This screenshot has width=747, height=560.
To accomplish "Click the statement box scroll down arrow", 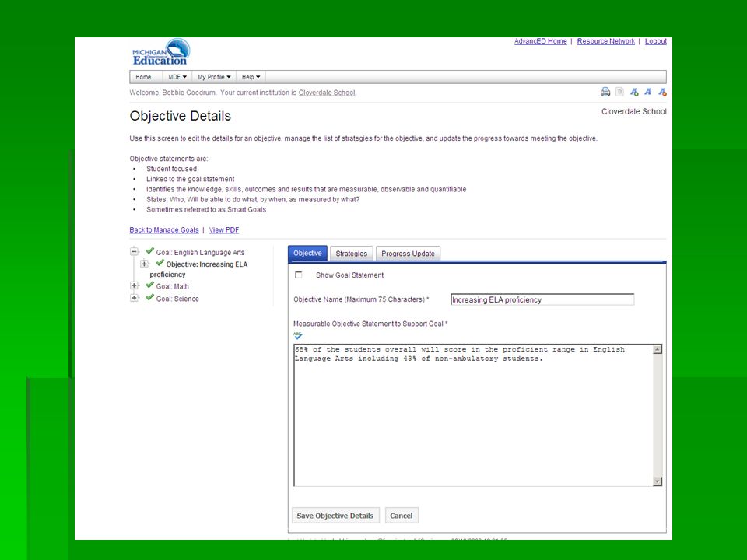I will tap(658, 481).
